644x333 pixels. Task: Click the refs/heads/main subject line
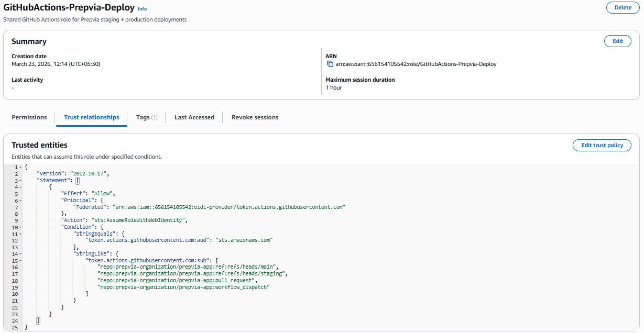tap(187, 267)
